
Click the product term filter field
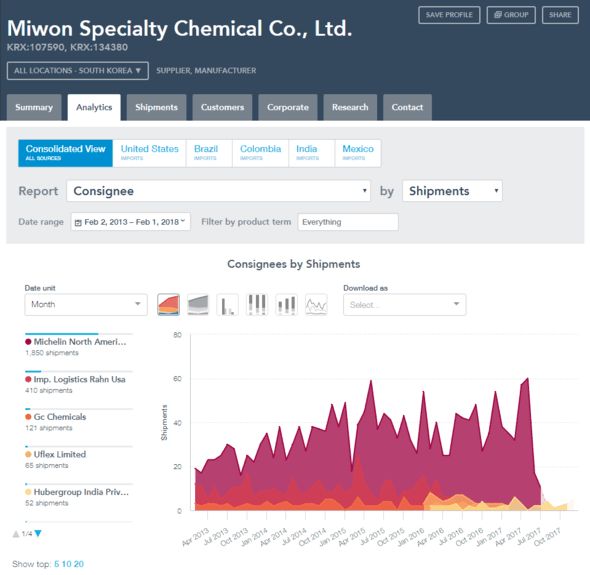[348, 222]
